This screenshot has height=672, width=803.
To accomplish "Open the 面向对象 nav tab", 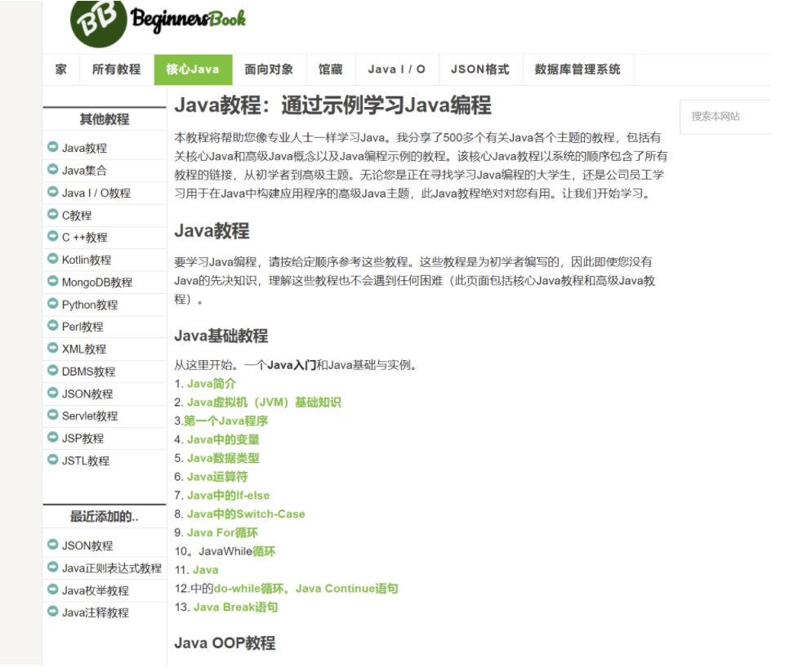I will point(270,69).
